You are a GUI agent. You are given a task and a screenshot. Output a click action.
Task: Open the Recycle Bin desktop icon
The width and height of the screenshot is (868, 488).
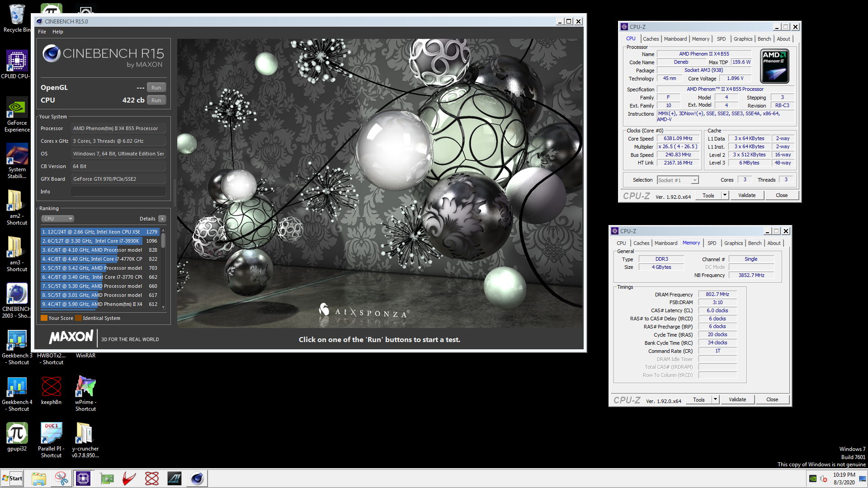(x=17, y=18)
